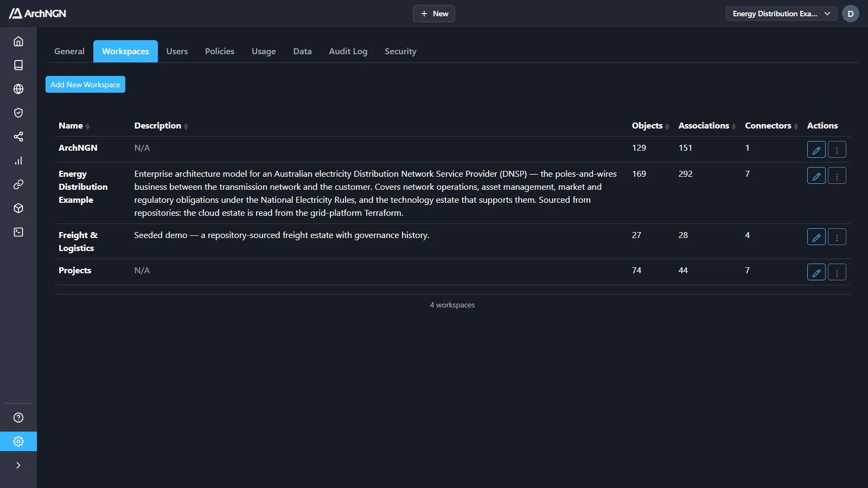
Task: Click the ArchNGN logo in the header
Action: click(37, 14)
